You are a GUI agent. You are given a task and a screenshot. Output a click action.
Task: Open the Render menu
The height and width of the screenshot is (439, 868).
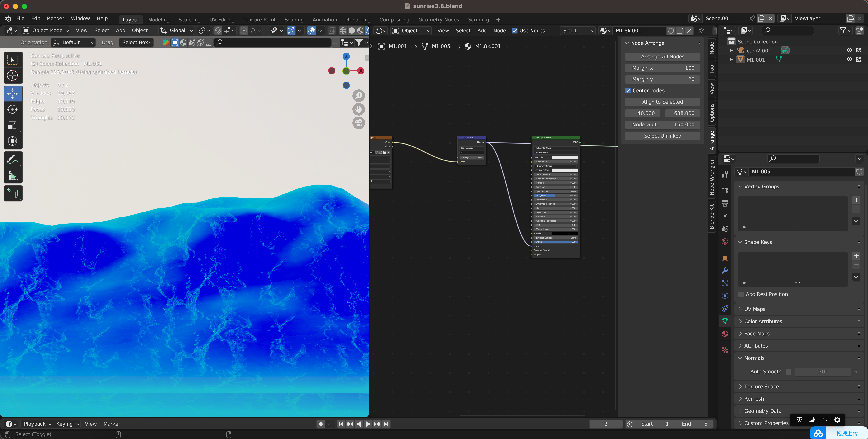click(55, 18)
